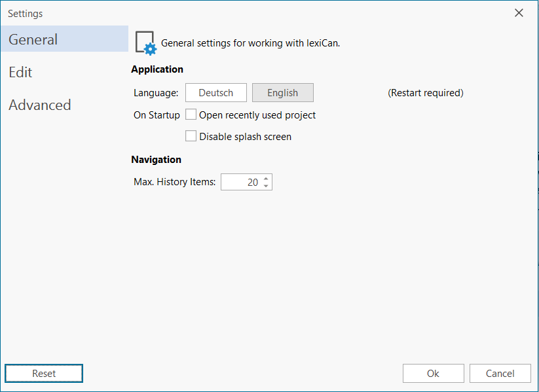
Task: Click the Application section heading
Action: click(157, 69)
